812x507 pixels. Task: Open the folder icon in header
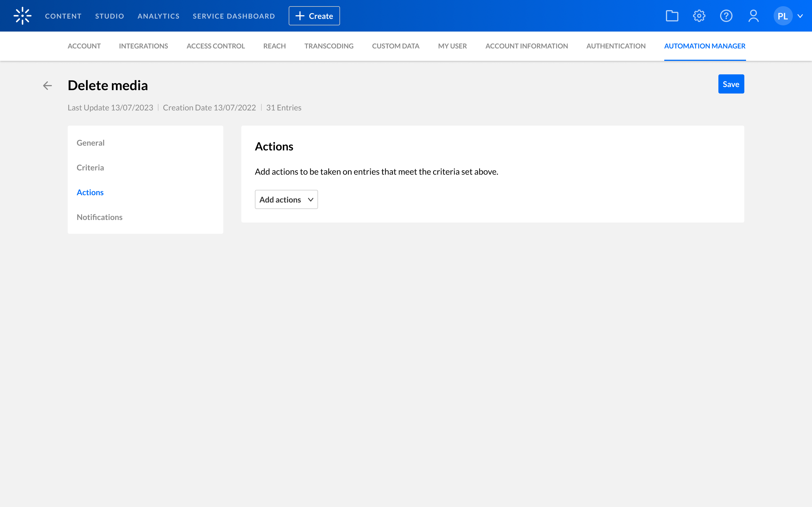pyautogui.click(x=672, y=16)
